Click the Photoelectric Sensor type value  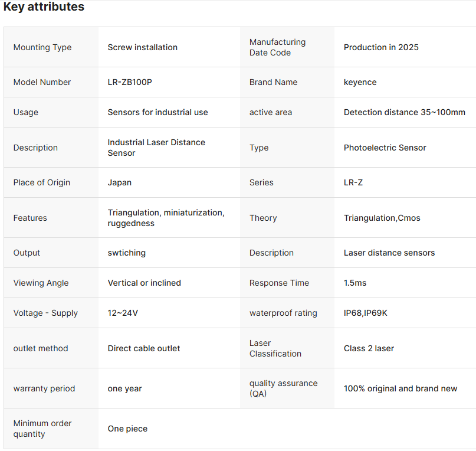pyautogui.click(x=385, y=148)
